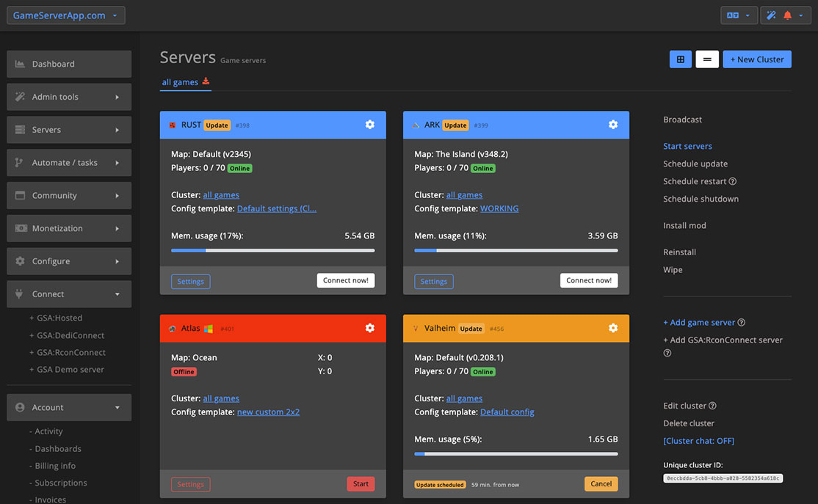Viewport: 818px width, 504px height.
Task: Click Connect now! on the RUST card
Action: click(345, 280)
